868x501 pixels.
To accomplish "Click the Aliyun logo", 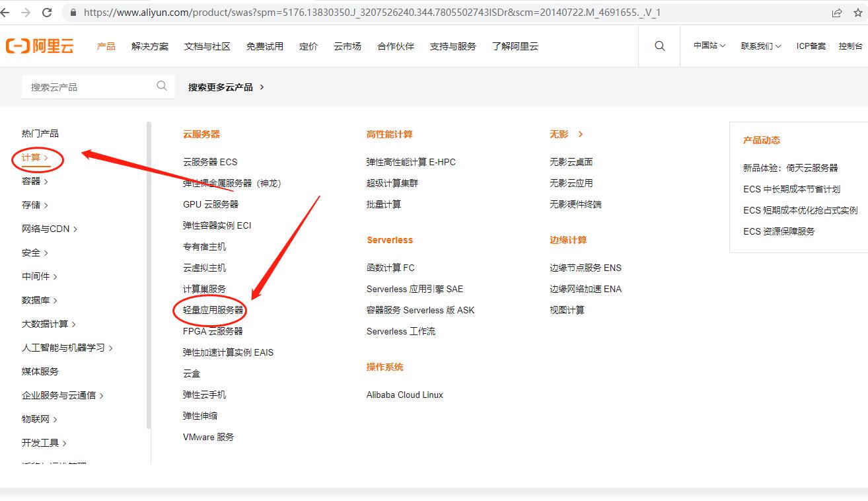I will point(40,45).
